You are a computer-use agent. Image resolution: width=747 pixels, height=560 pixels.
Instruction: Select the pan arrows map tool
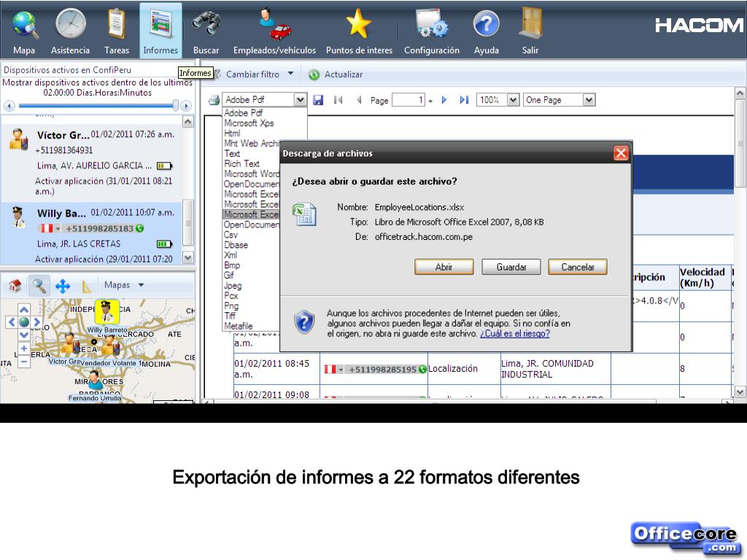click(63, 286)
